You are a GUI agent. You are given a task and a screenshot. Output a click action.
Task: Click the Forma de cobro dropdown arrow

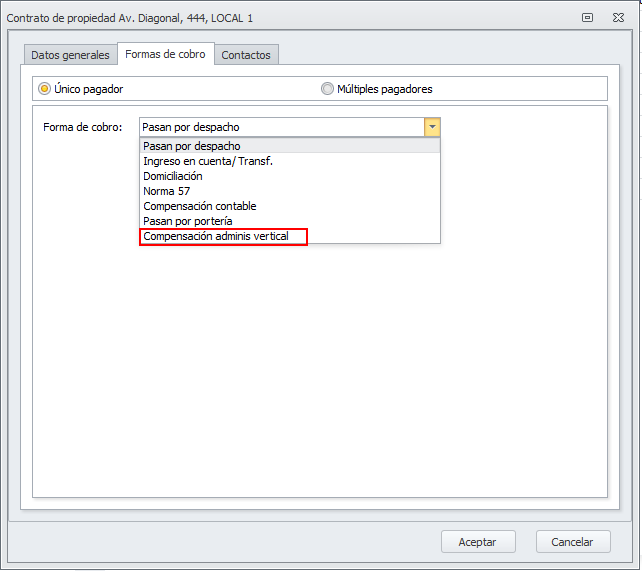click(x=431, y=127)
